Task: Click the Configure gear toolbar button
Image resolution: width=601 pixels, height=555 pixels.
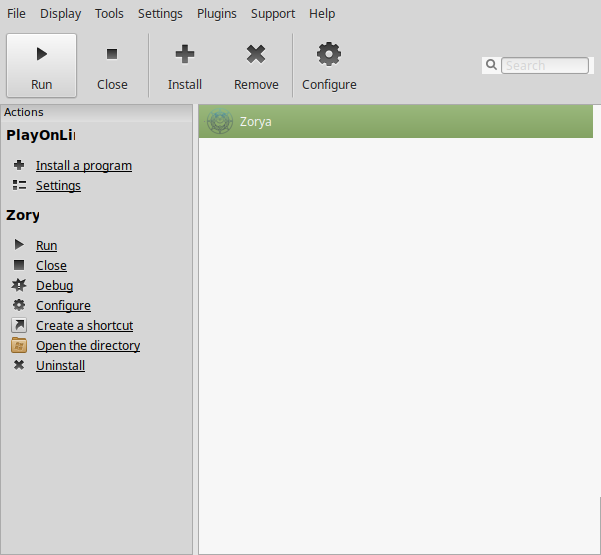Action: [x=329, y=65]
